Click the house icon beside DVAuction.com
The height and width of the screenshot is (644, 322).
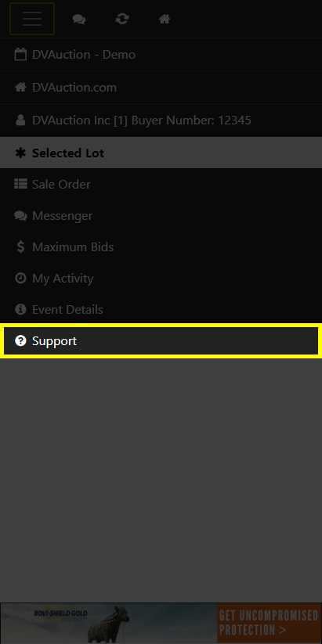point(20,87)
